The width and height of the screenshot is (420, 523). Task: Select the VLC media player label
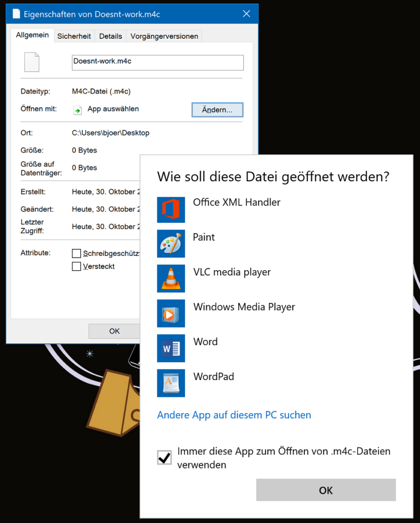pos(232,272)
